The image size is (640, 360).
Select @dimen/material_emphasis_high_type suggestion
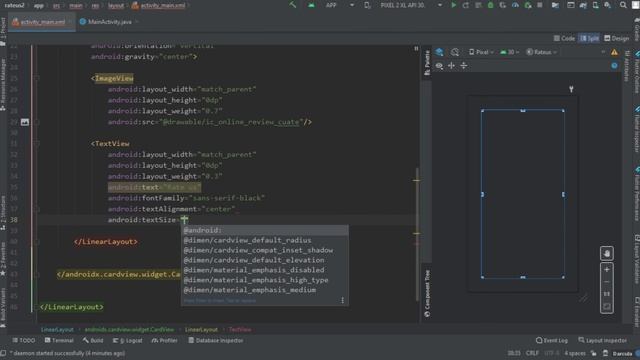coord(264,280)
